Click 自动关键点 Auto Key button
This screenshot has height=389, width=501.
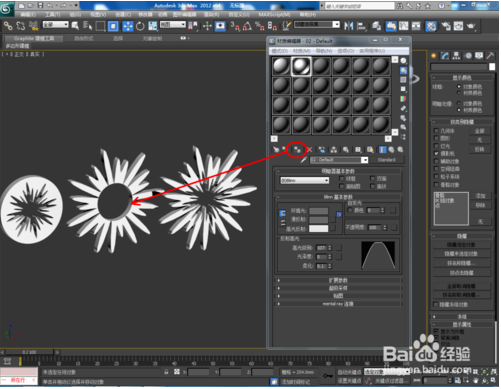click(349, 372)
